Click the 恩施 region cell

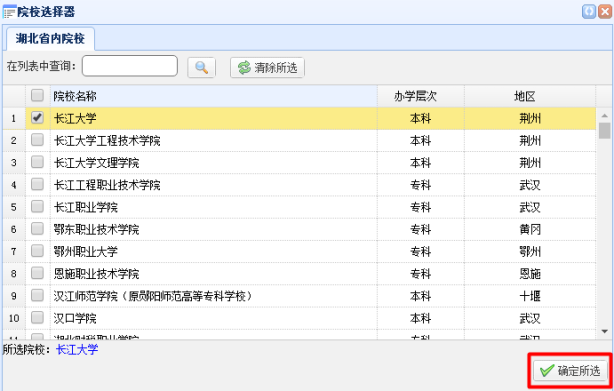(x=530, y=274)
